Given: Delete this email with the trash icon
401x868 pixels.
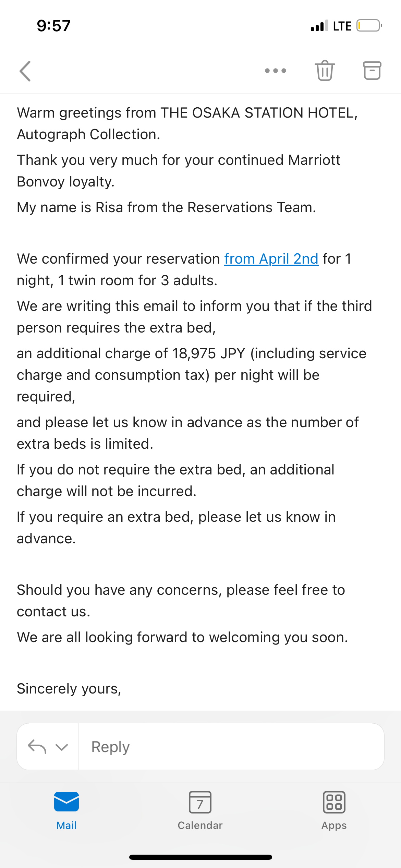Looking at the screenshot, I should pyautogui.click(x=325, y=71).
